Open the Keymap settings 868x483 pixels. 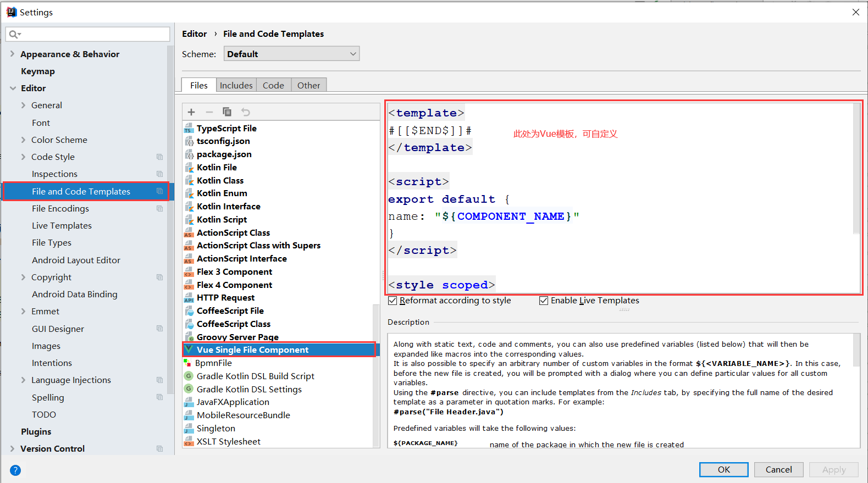point(38,71)
